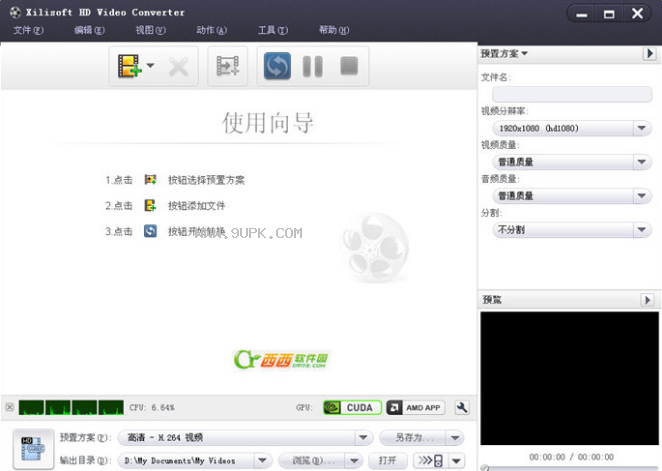Open the 工具 menu
Viewport: 662px width, 471px height.
tap(273, 30)
